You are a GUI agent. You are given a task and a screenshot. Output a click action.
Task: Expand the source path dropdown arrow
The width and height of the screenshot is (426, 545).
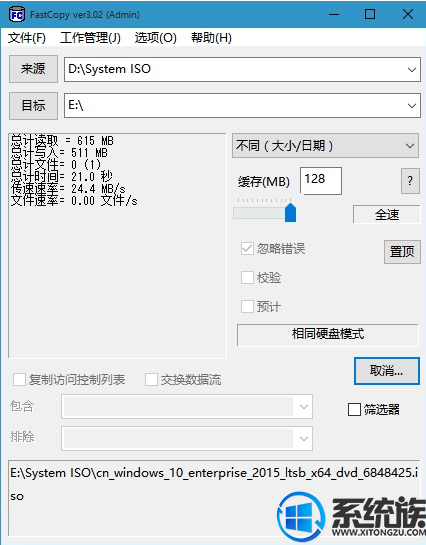412,70
